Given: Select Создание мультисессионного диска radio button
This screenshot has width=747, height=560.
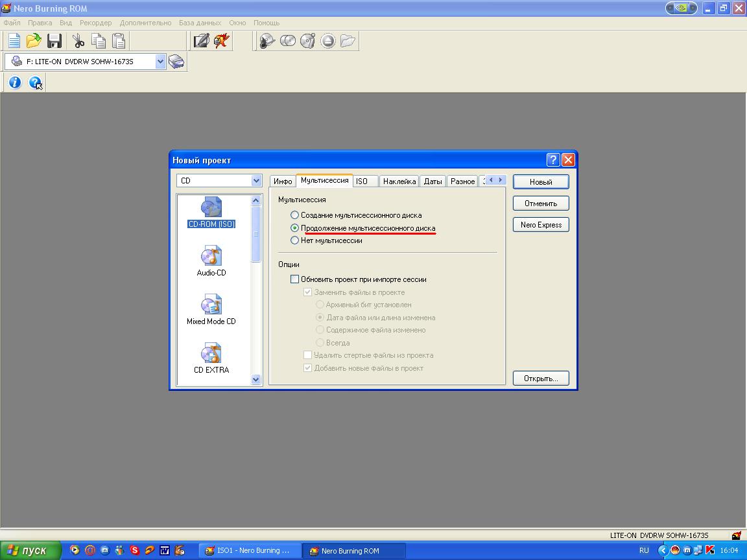Looking at the screenshot, I should point(294,215).
